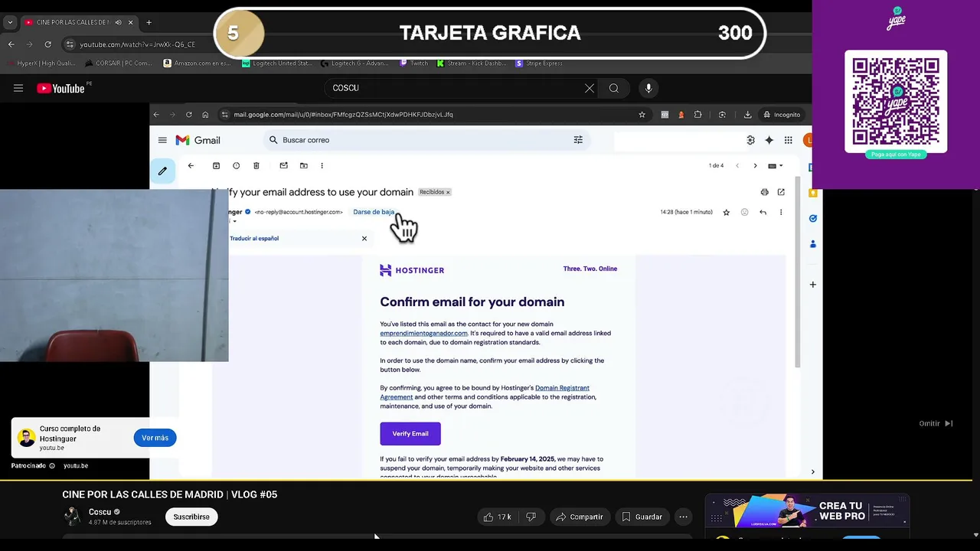Reply to the Hostinger email
This screenshot has width=980, height=551.
(x=763, y=212)
